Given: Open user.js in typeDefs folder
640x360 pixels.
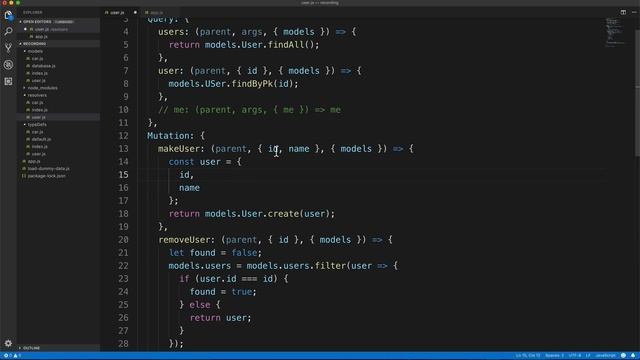Looking at the screenshot, I should coord(38,154).
